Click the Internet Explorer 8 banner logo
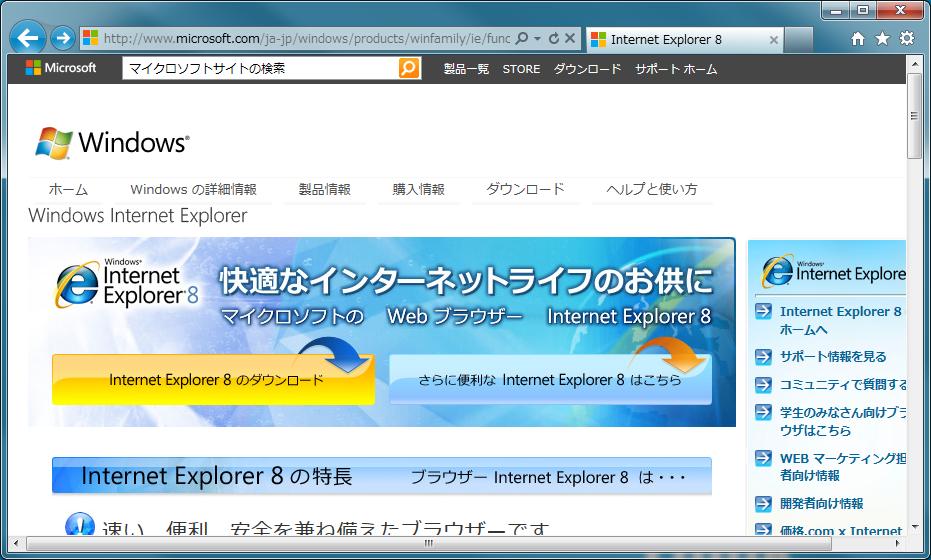The image size is (931, 560). [126, 284]
